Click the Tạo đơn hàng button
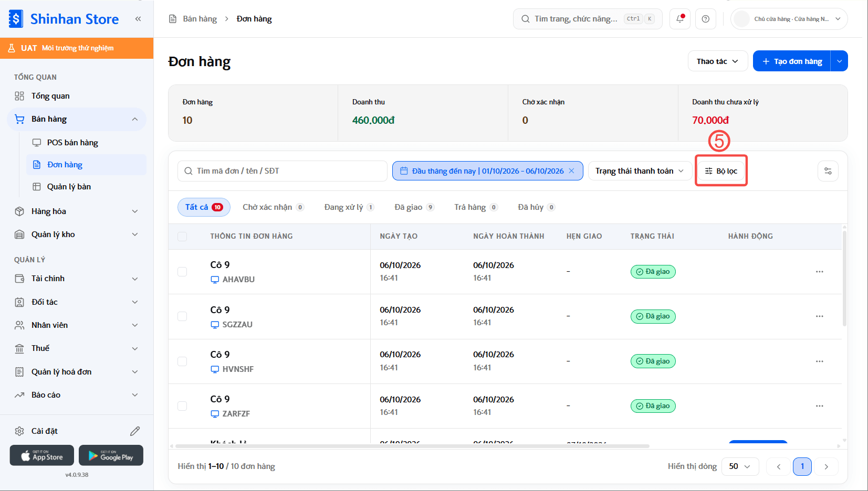 (x=792, y=61)
